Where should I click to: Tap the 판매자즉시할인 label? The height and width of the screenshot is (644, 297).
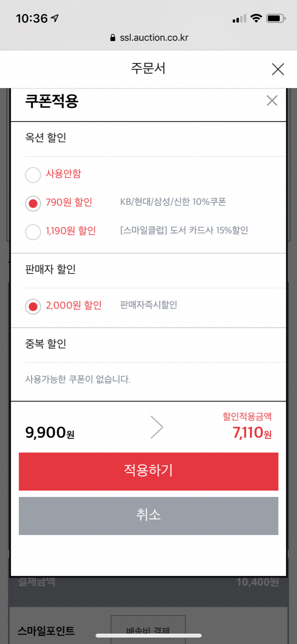pos(148,305)
